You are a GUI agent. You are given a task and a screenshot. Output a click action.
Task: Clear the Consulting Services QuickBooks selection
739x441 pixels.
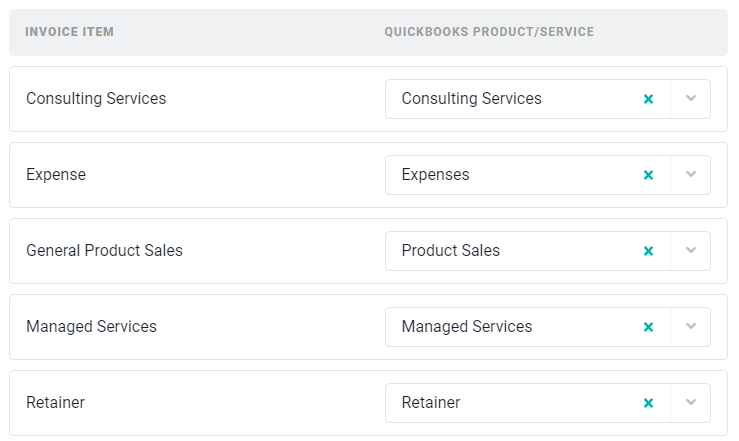(648, 99)
